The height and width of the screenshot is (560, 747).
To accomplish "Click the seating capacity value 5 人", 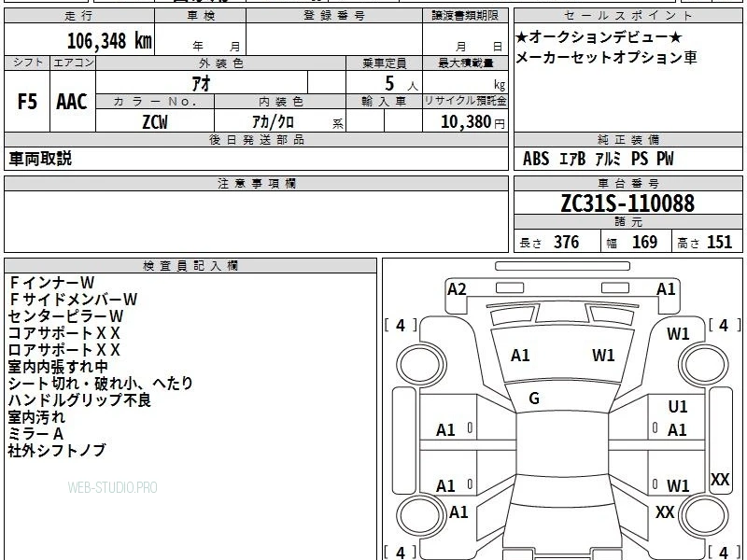I will [402, 84].
